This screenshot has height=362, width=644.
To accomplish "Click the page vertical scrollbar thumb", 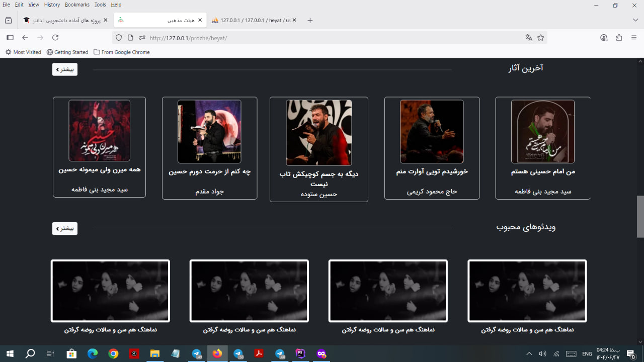I will pos(640,216).
